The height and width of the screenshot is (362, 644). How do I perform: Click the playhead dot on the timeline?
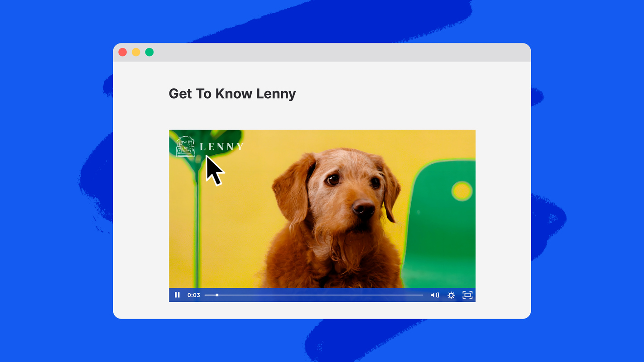coord(217,295)
